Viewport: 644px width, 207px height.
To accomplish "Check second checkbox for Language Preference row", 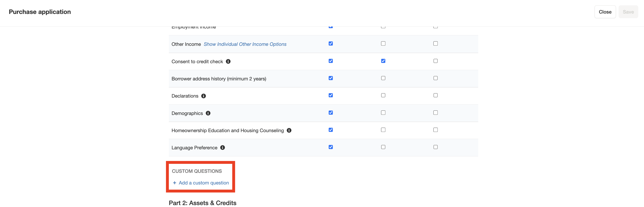I will [383, 147].
